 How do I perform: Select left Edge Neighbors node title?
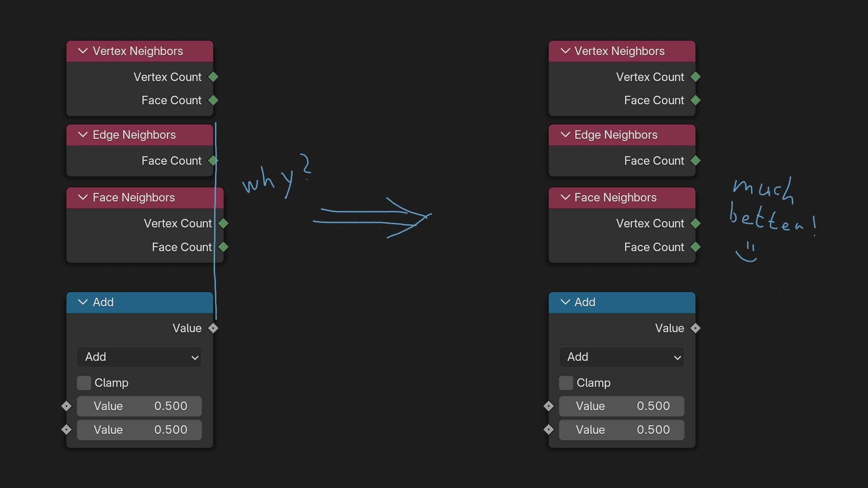(x=134, y=135)
